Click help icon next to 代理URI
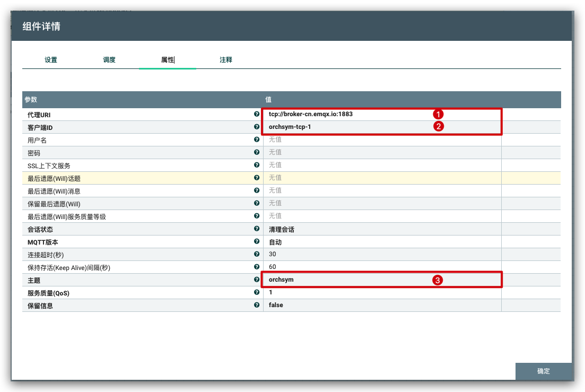The image size is (585, 392). [257, 115]
